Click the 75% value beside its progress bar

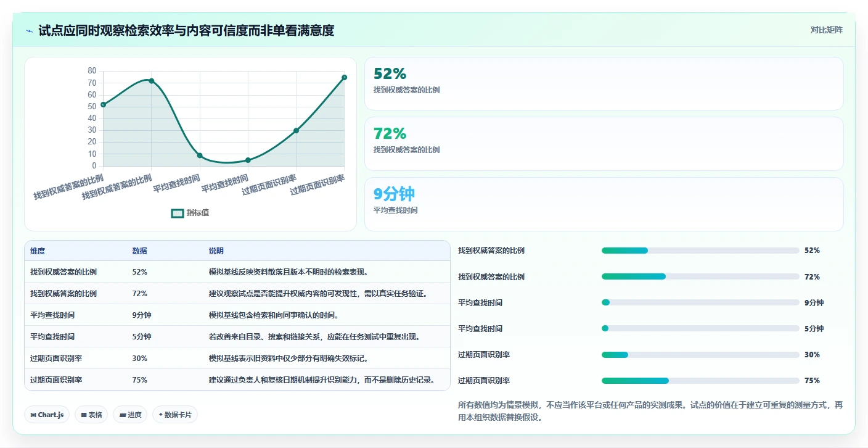click(812, 380)
